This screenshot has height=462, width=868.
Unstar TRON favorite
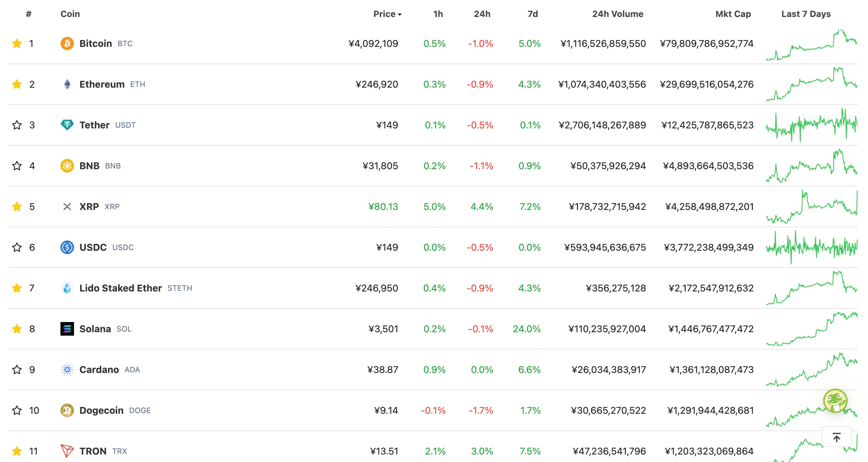pos(17,451)
